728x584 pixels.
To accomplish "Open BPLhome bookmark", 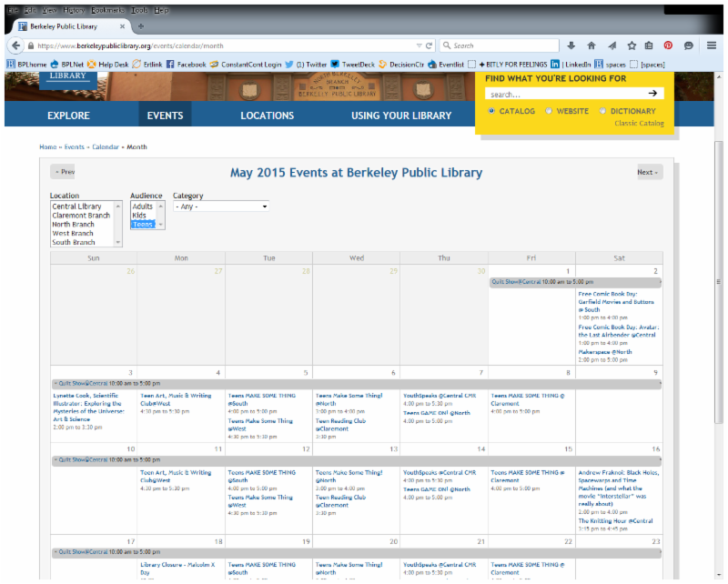I will click(x=27, y=65).
